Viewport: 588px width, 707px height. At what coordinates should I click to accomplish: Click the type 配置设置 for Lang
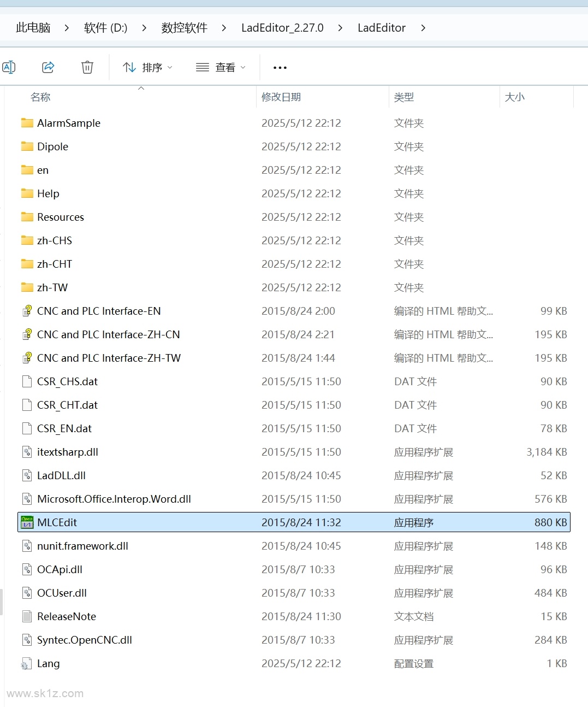(414, 663)
